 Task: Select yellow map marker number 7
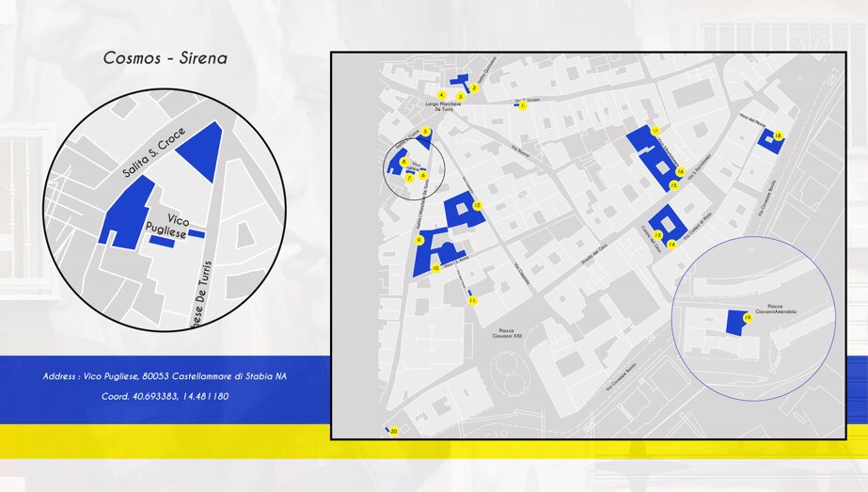(410, 179)
